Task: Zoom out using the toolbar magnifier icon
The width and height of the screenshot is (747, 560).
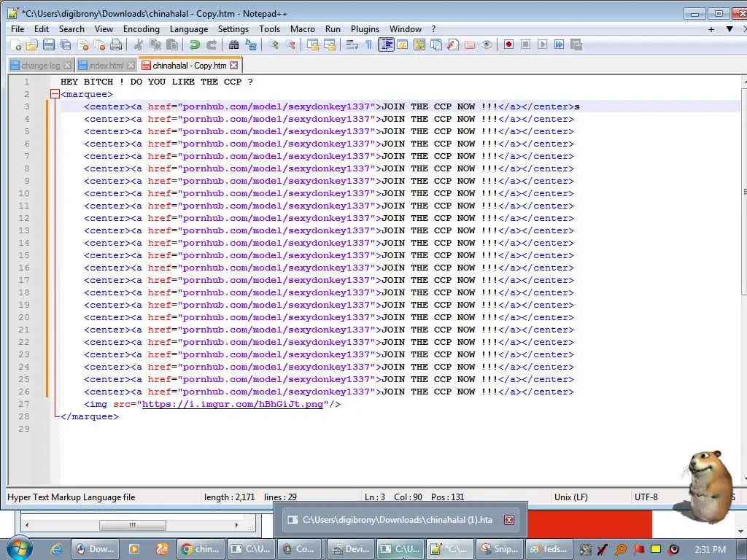Action: (290, 44)
